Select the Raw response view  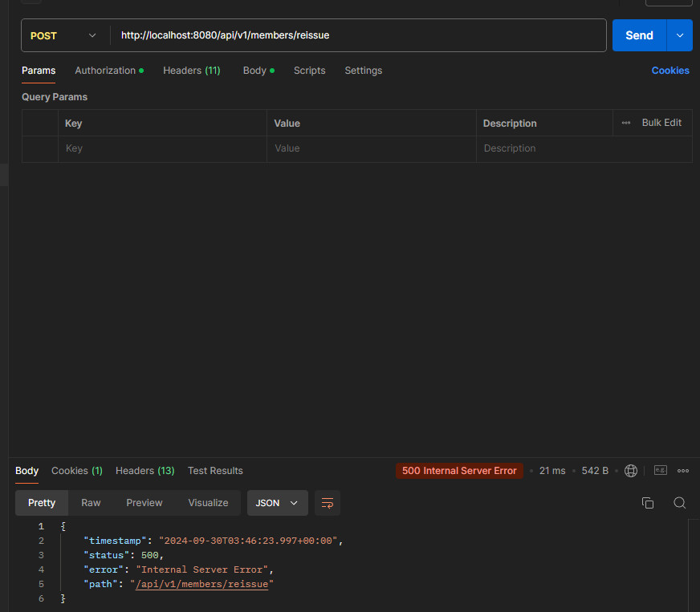90,502
